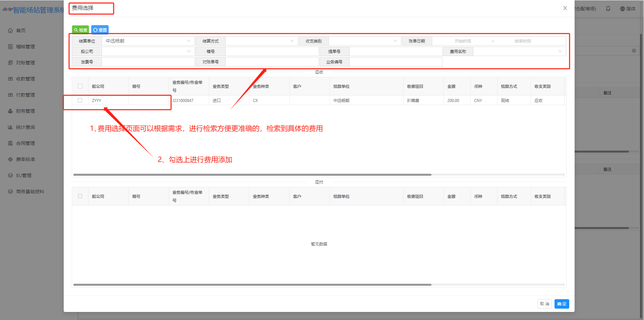Open the 结算单位 dropdown

148,41
